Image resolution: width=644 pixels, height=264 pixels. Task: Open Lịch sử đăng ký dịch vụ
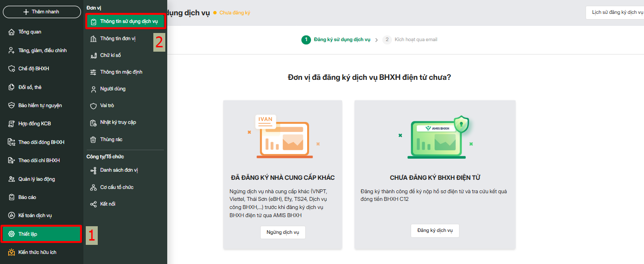click(615, 12)
